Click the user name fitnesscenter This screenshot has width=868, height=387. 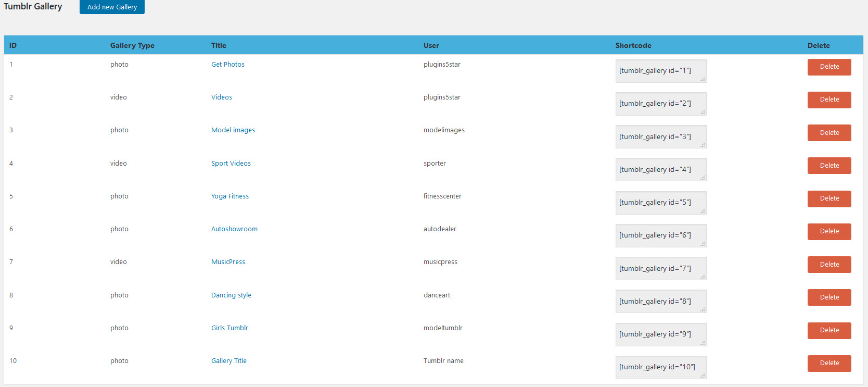click(442, 196)
